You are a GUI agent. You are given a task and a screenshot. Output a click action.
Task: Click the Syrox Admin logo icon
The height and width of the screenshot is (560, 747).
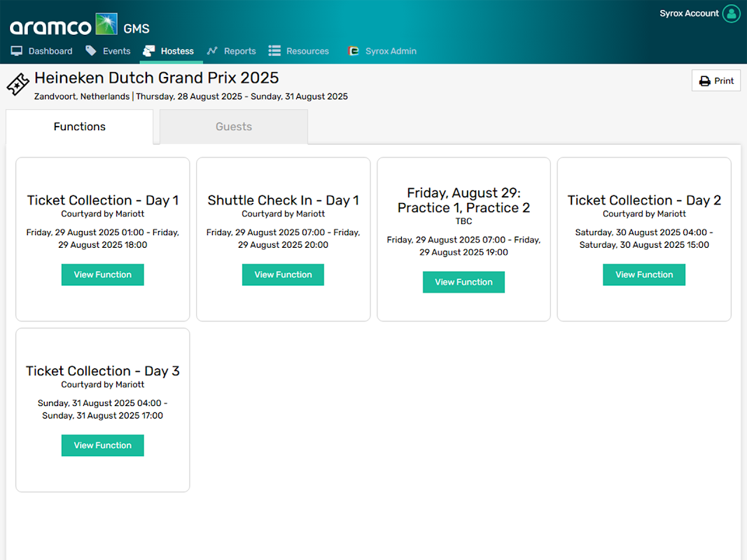(x=353, y=51)
